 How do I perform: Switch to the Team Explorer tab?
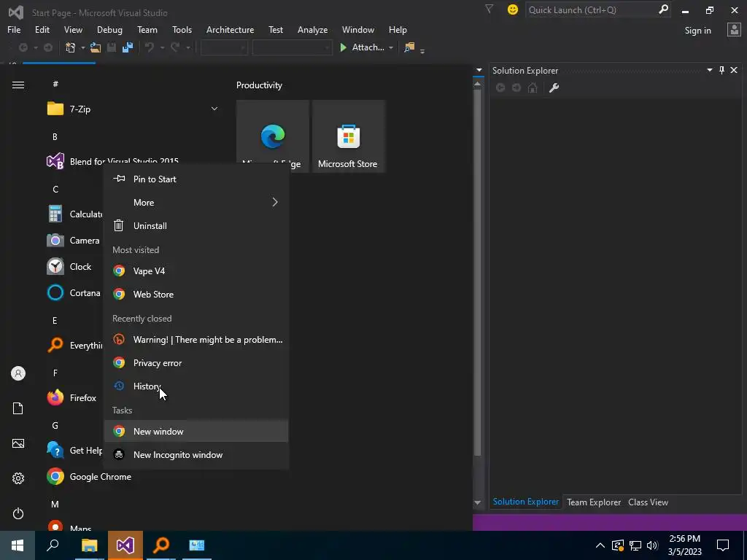(594, 502)
